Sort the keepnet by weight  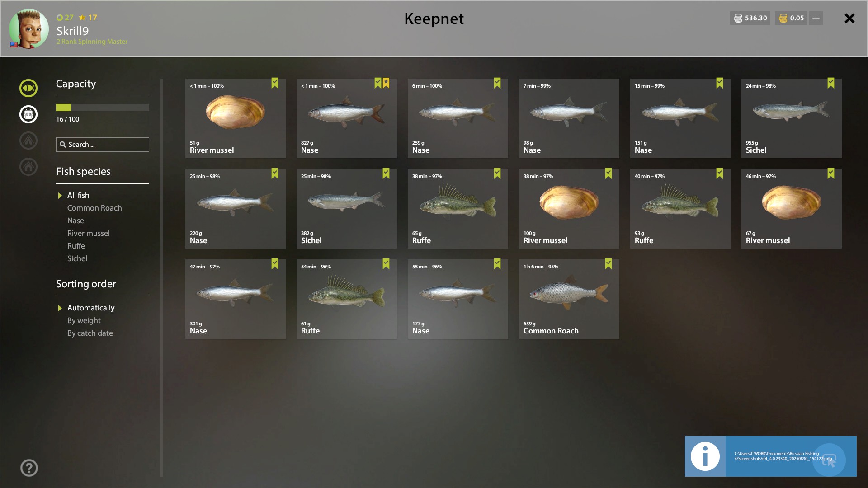pyautogui.click(x=84, y=320)
